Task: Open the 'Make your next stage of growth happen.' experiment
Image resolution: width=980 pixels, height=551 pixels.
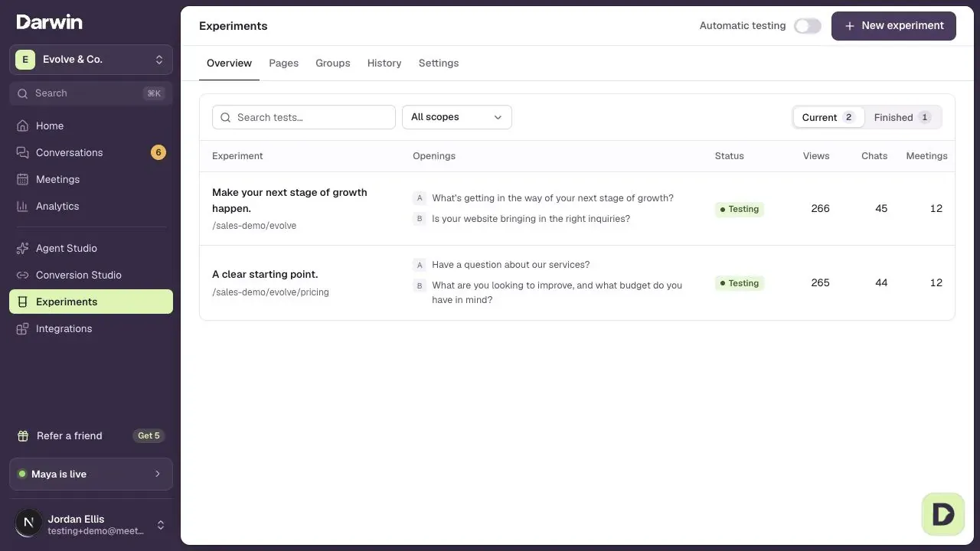Action: pos(289,201)
